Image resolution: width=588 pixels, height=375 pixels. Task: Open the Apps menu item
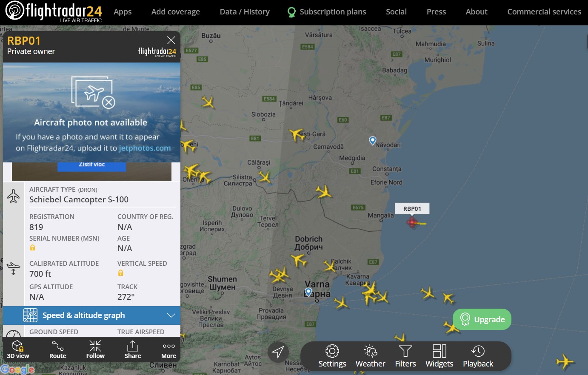pos(123,12)
